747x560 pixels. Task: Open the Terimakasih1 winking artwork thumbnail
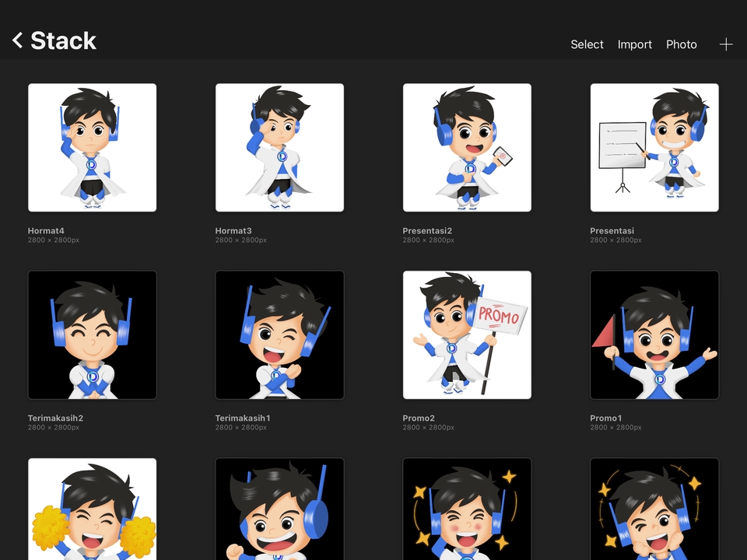coord(279,334)
